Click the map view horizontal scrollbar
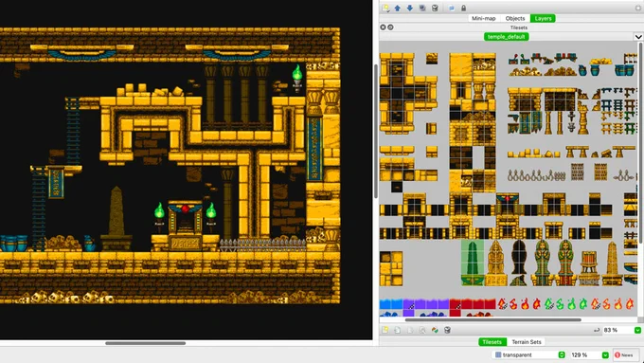Image resolution: width=644 pixels, height=363 pixels. (145, 343)
